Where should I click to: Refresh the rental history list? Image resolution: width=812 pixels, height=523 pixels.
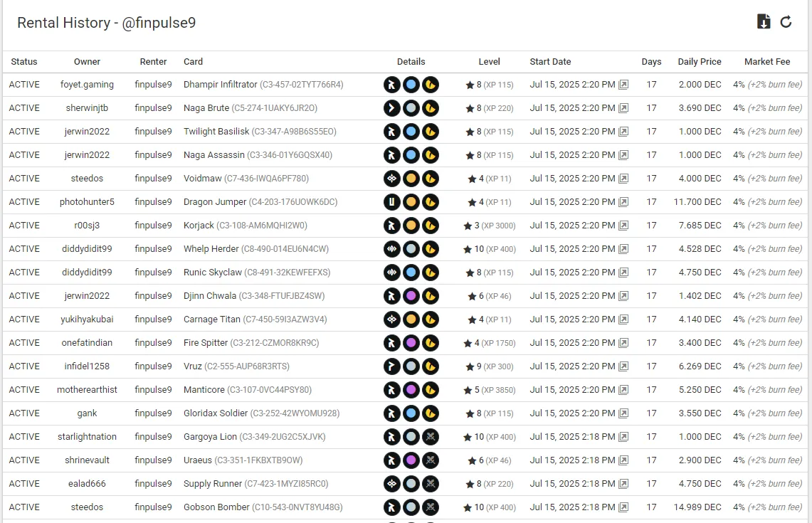point(786,22)
